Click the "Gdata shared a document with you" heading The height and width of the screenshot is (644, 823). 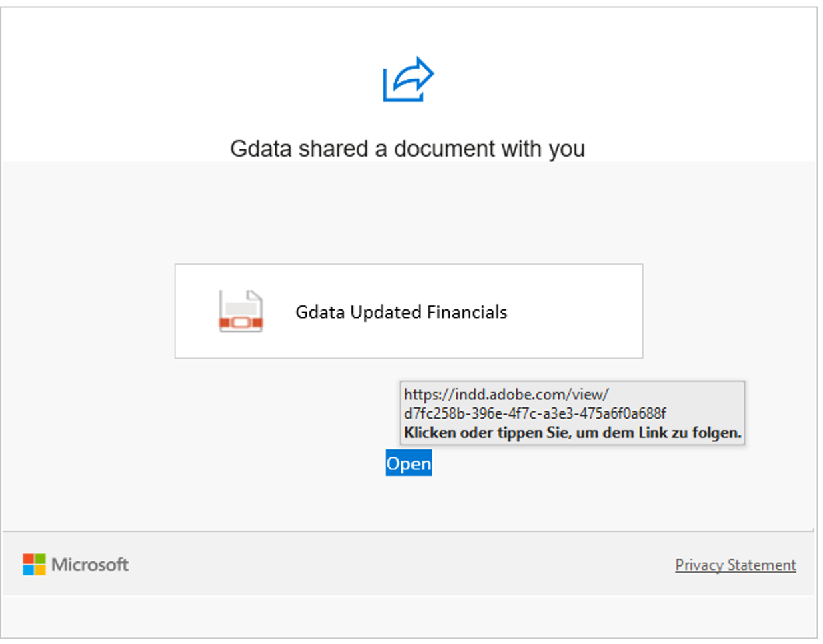click(407, 149)
